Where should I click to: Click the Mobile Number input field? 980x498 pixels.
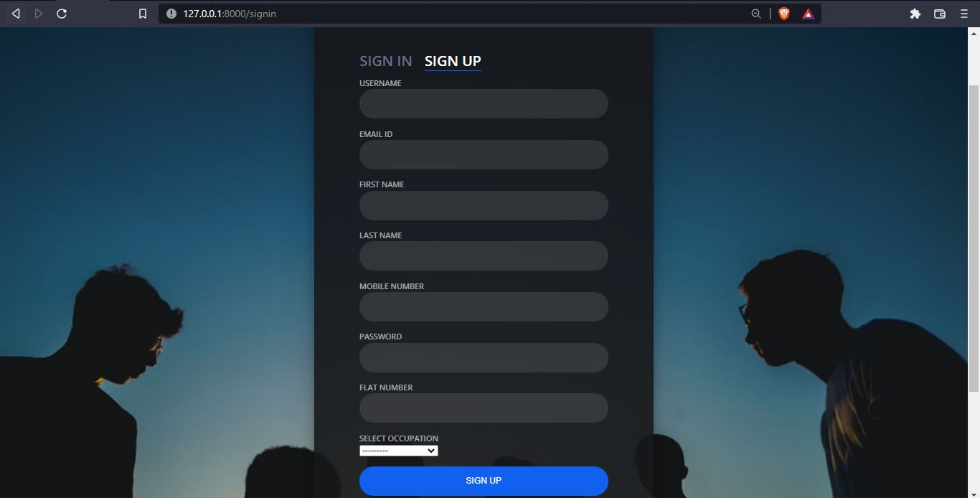484,307
